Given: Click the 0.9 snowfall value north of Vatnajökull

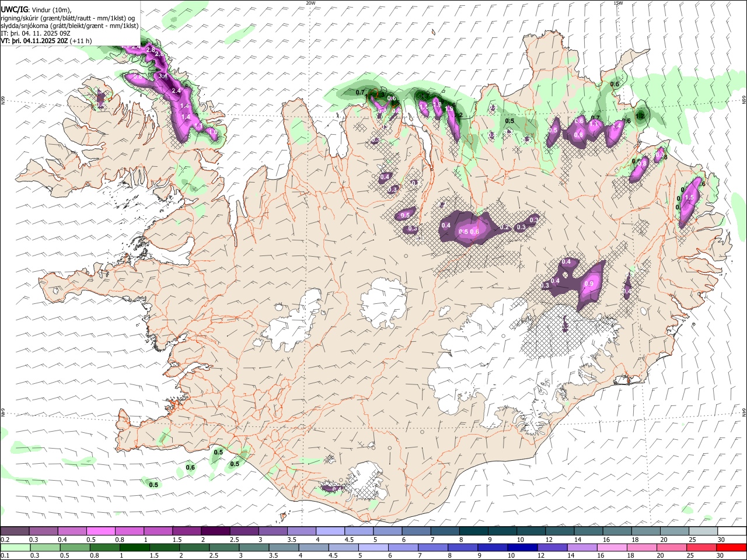Looking at the screenshot, I should [589, 284].
